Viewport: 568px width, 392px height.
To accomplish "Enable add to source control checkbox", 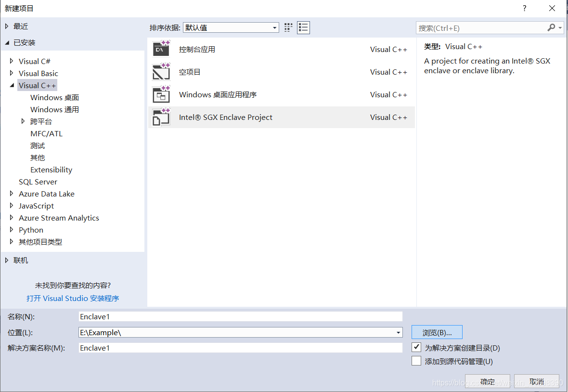I will click(x=416, y=361).
